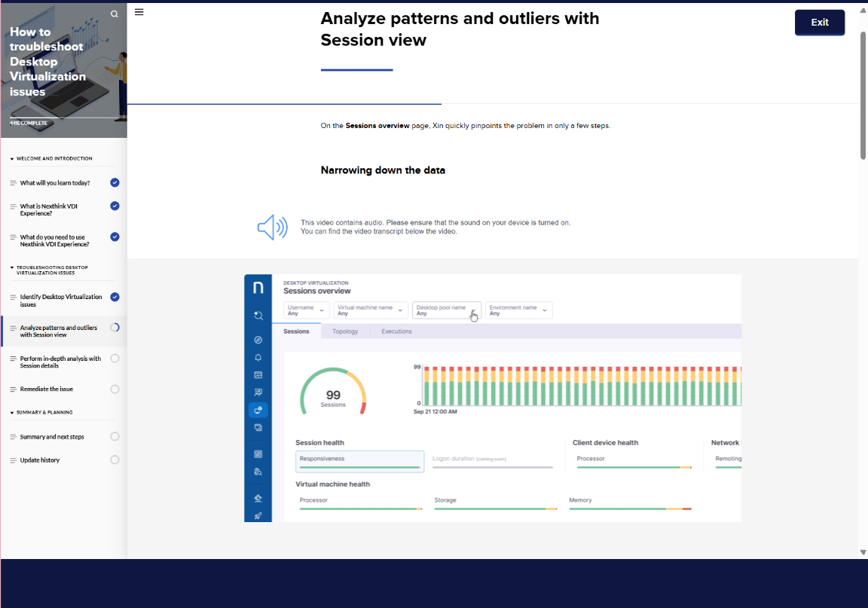Go to 'Update history' lesson
The image size is (868, 608).
click(40, 460)
